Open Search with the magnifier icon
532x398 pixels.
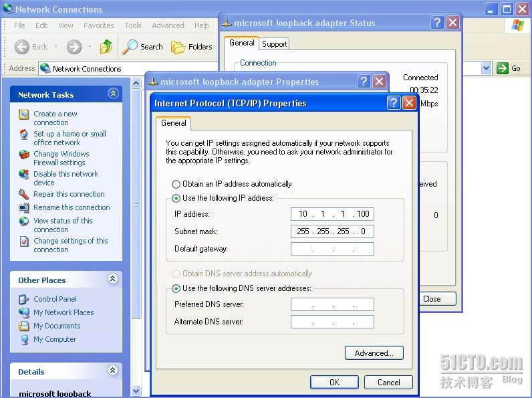click(130, 47)
